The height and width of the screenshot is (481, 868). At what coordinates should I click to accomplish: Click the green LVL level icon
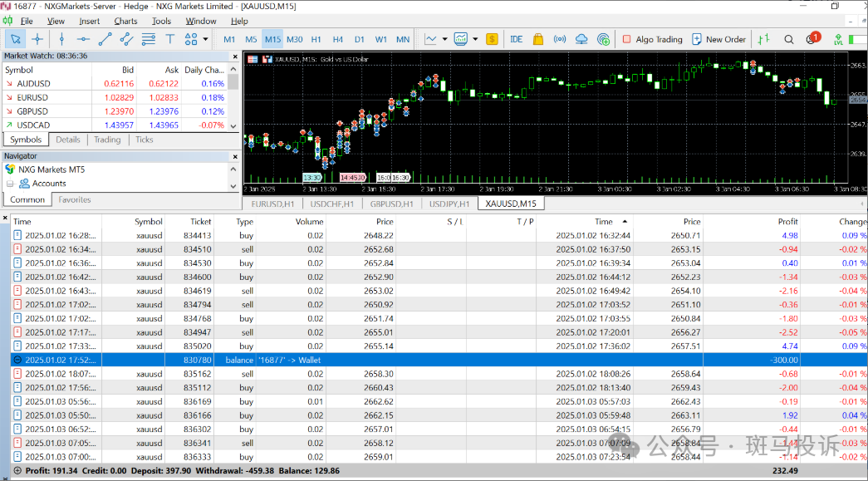838,39
